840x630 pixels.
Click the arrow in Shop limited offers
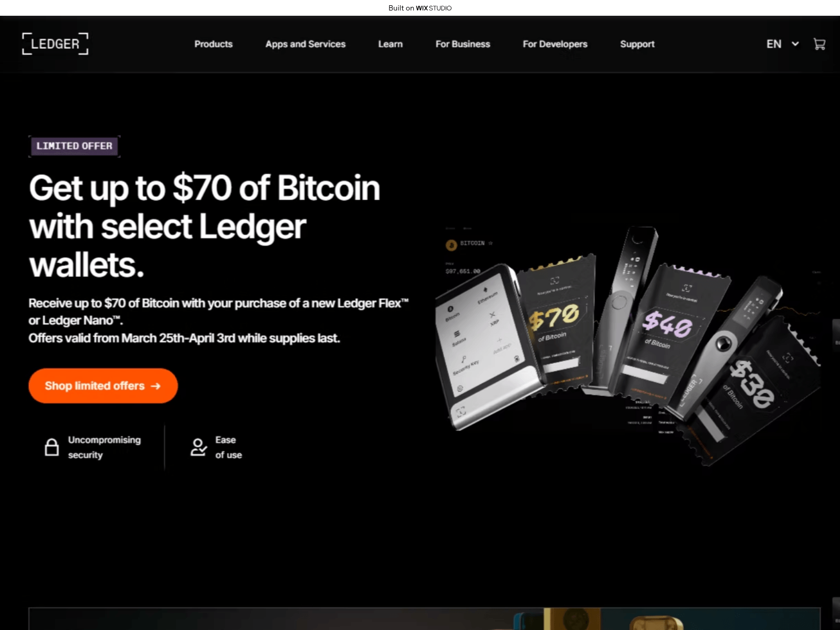point(155,386)
